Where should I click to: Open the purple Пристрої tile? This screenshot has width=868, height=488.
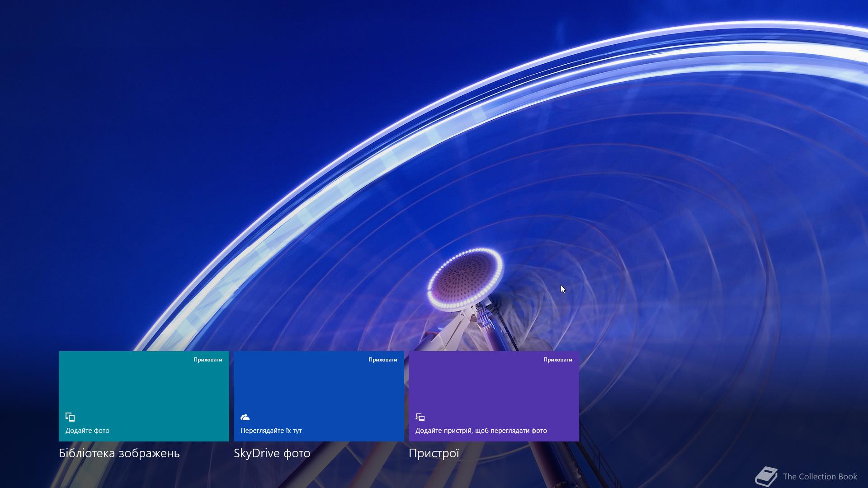pyautogui.click(x=494, y=396)
